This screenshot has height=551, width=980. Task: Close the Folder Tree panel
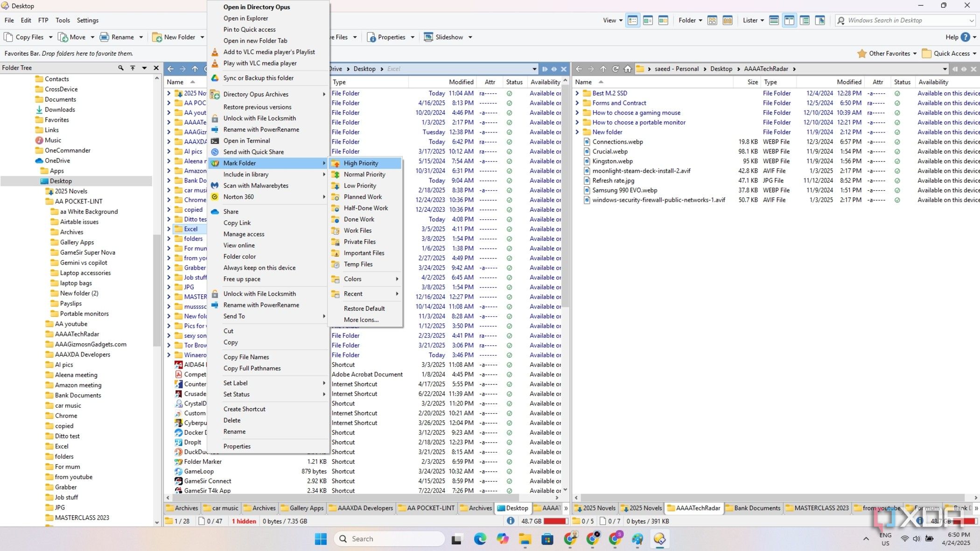156,68
